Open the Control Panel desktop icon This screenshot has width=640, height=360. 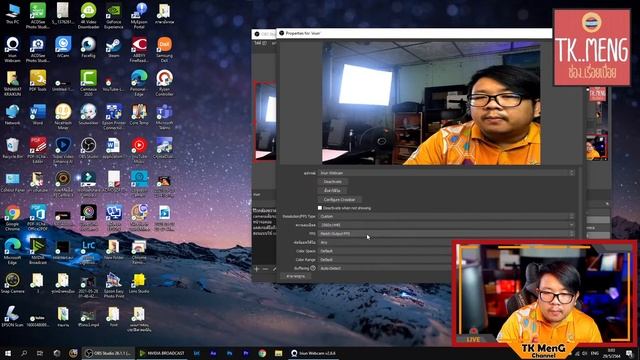(x=12, y=182)
